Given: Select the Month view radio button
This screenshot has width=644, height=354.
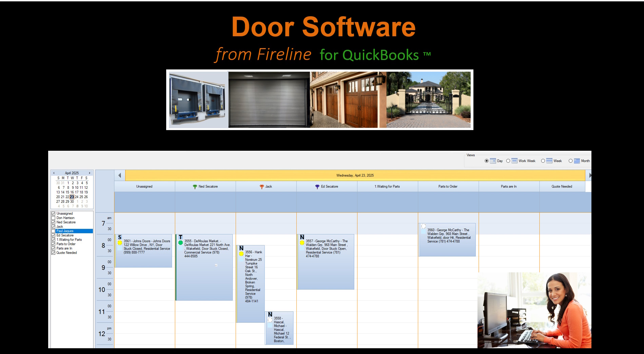Looking at the screenshot, I should (570, 161).
